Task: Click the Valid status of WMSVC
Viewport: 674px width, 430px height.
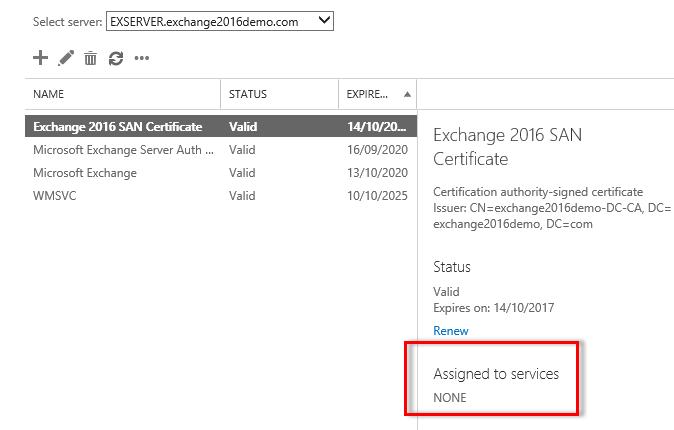Action: (242, 196)
